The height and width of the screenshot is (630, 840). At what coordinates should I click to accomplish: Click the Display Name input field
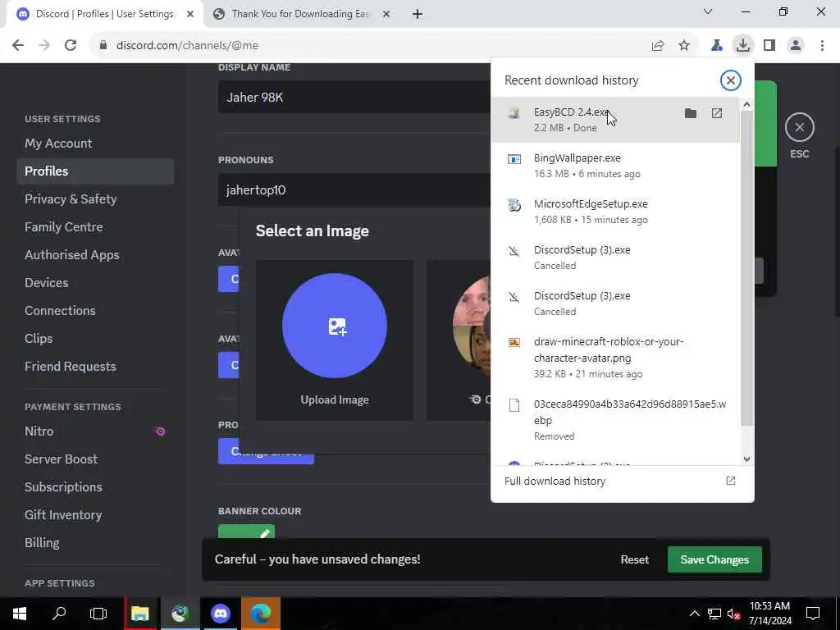(354, 97)
